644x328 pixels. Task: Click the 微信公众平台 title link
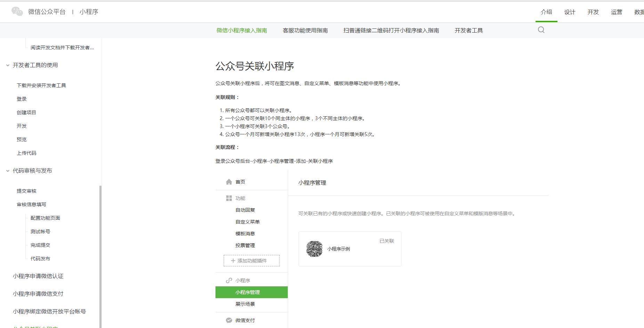(47, 12)
